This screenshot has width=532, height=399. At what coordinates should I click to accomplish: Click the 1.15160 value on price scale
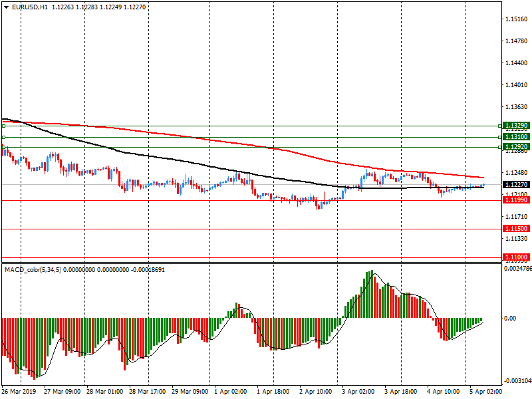516,20
